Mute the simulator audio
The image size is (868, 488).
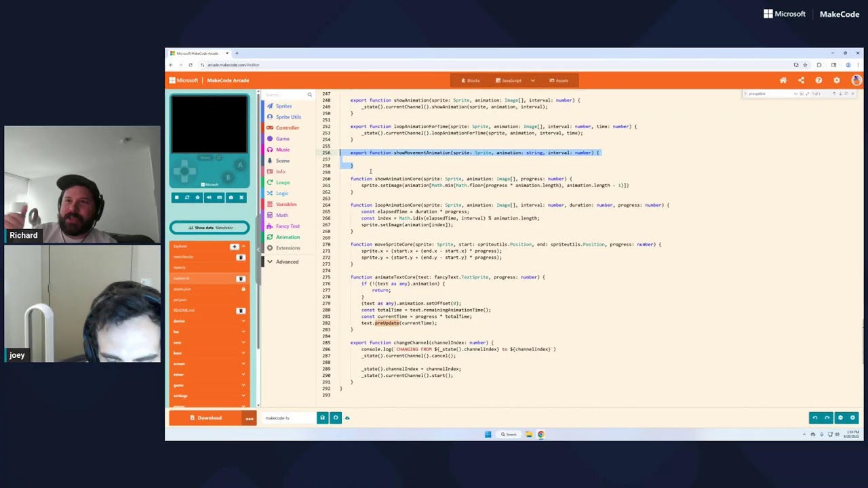209,197
